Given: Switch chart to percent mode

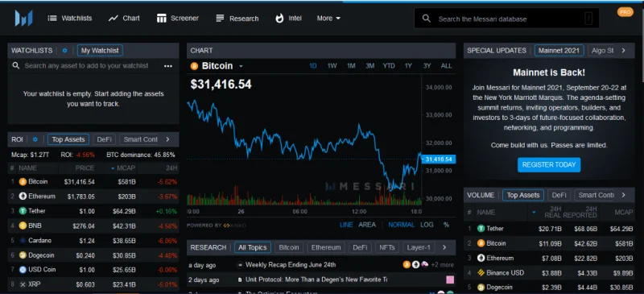Looking at the screenshot, I should pyautogui.click(x=446, y=225).
